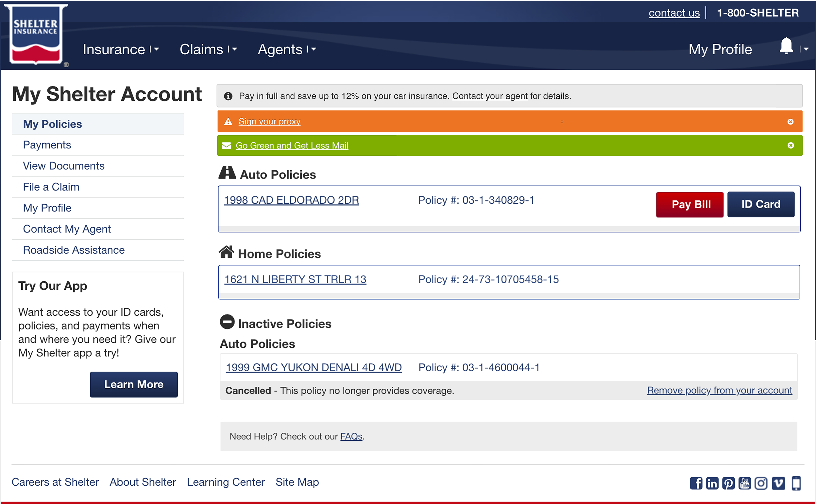Click Remove policy from your account link
816x504 pixels.
coord(719,390)
